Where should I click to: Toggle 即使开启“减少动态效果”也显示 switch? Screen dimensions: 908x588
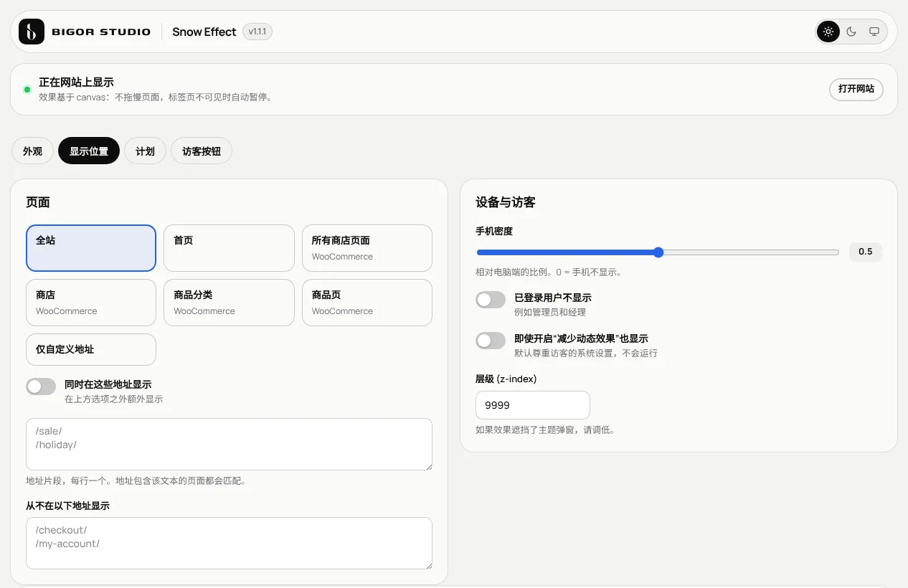coord(491,341)
